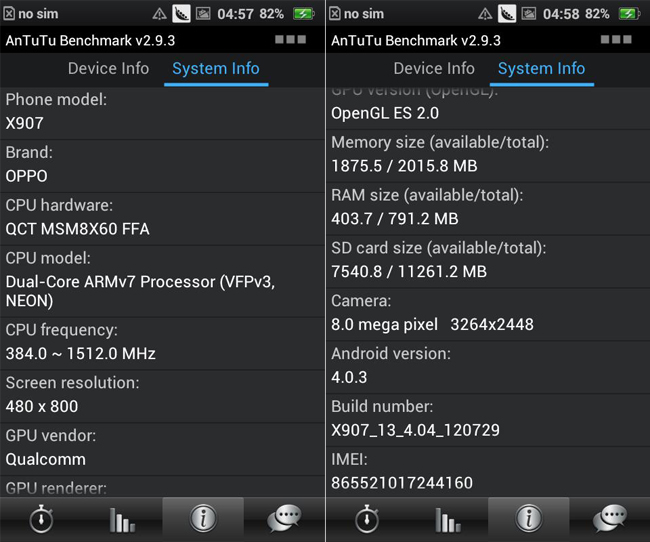Open the stopwatch test icon in right screen

click(x=367, y=518)
